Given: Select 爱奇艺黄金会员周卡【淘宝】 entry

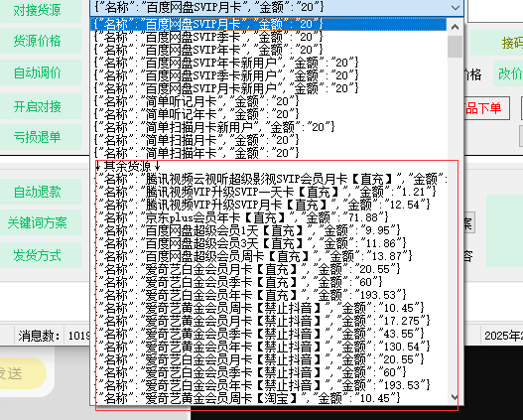Looking at the screenshot, I should click(269, 398).
